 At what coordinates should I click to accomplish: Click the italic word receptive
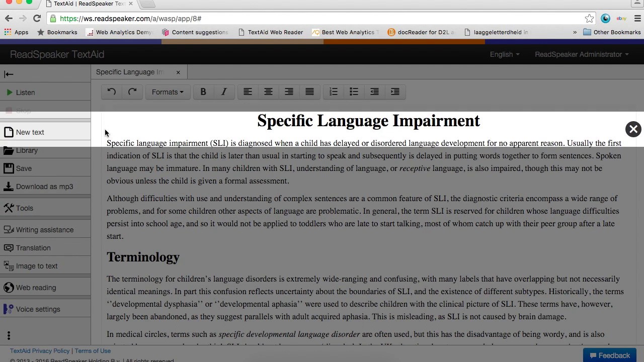(x=415, y=168)
